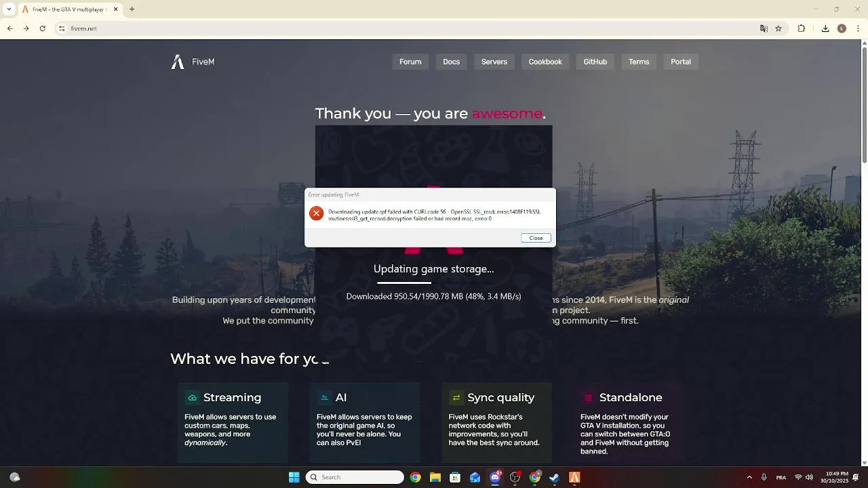
Task: Open the Extensions puzzle icon
Action: 802,28
